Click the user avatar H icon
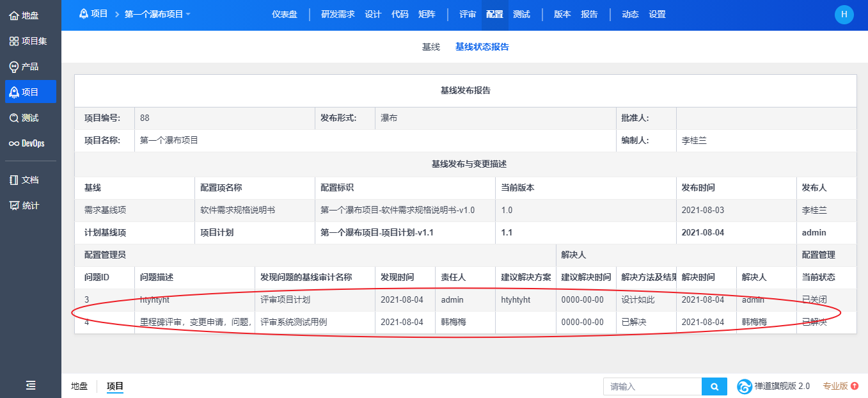This screenshot has width=868, height=398. point(844,14)
